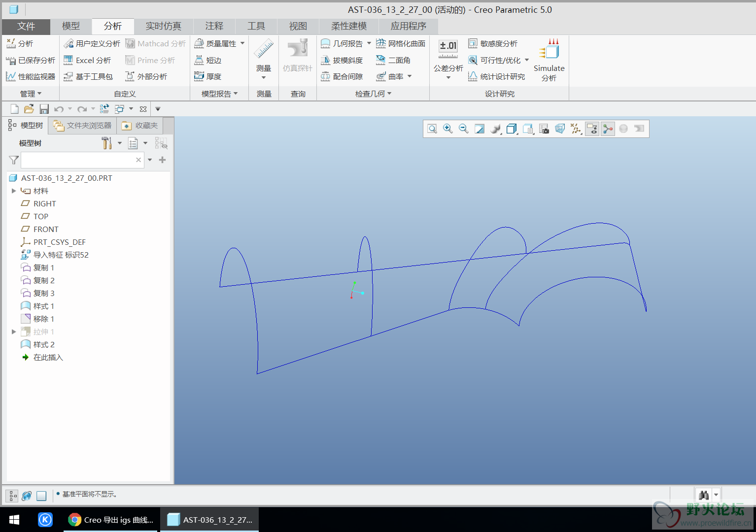Screen dimensions: 756x532
Task: Click the Close window X icon in quick toolbar
Action: (143, 109)
